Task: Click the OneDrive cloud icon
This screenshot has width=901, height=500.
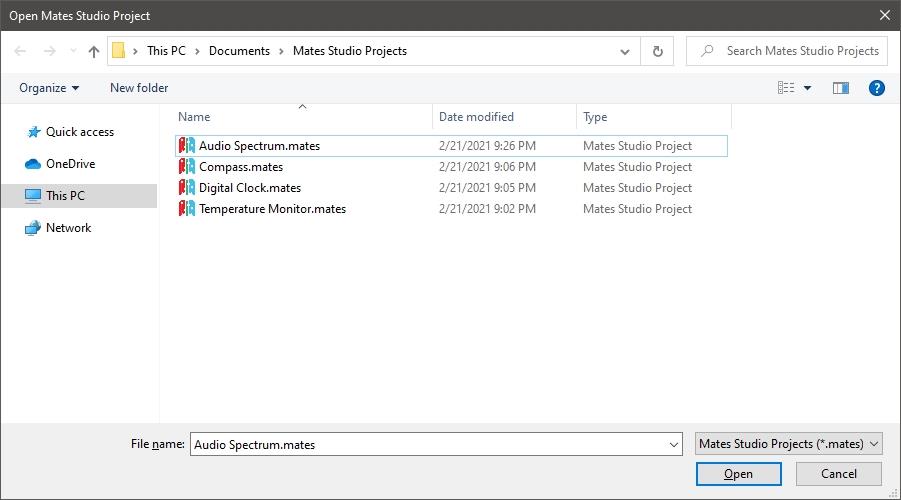Action: tap(33, 164)
